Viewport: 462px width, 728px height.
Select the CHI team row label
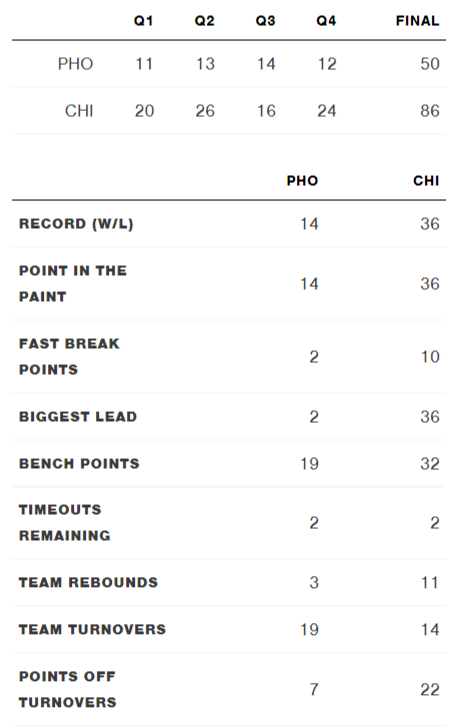(79, 111)
